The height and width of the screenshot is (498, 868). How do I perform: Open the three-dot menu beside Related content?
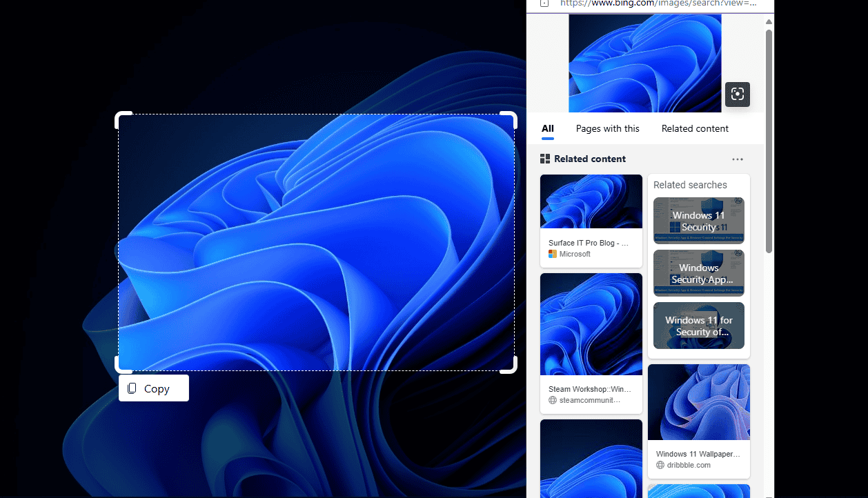pyautogui.click(x=738, y=159)
